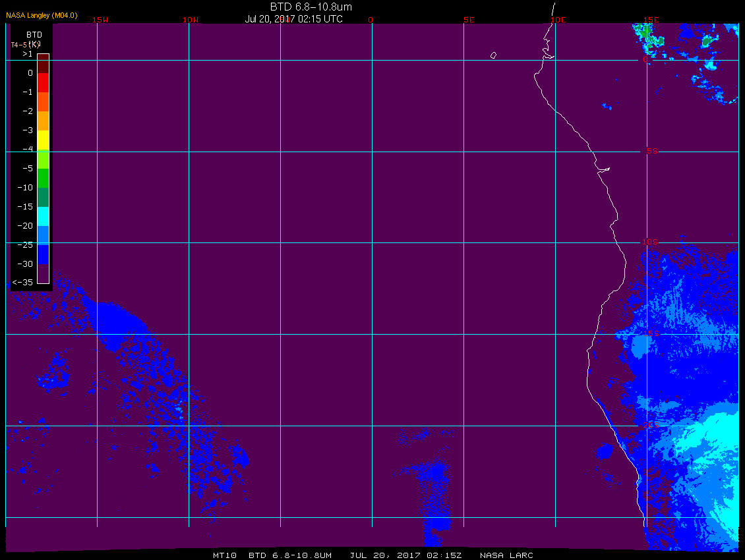Viewport: 745px width, 560px height.
Task: Click the JUL 20, 2017 02:15Z footer text
Action: [405, 555]
